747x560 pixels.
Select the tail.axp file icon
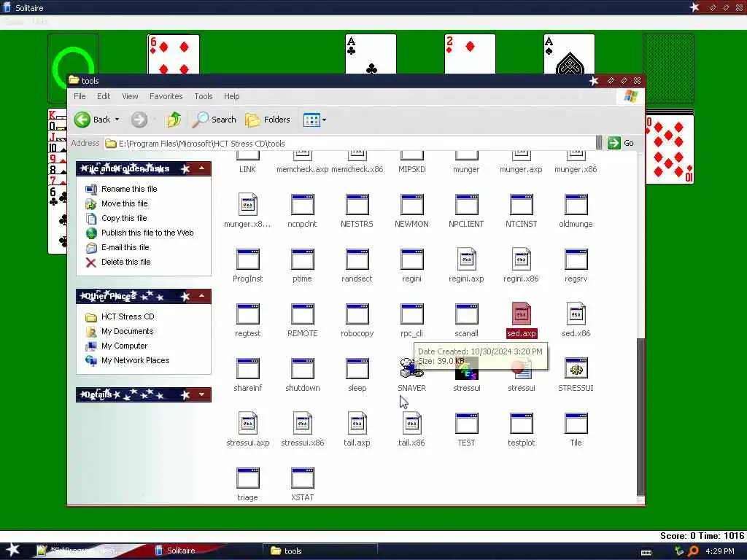pyautogui.click(x=357, y=423)
